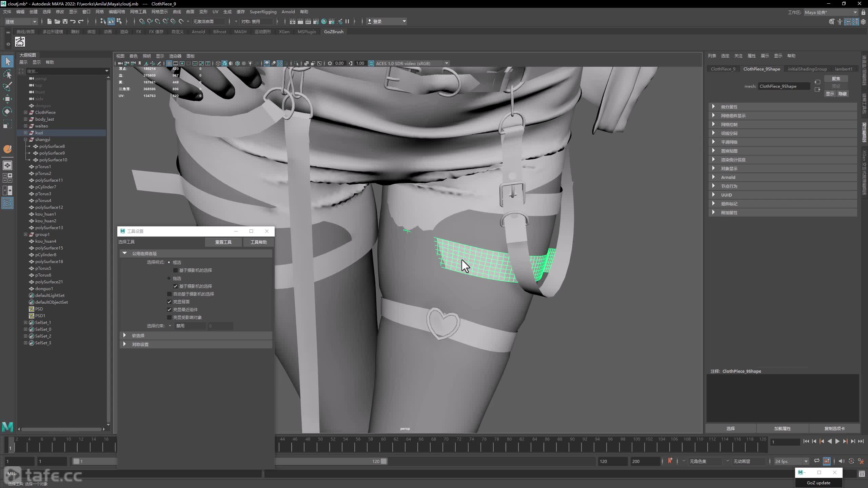Viewport: 868px width, 488px height.
Task: Open the Maya 经典 workspace dropdown
Action: [x=831, y=12]
